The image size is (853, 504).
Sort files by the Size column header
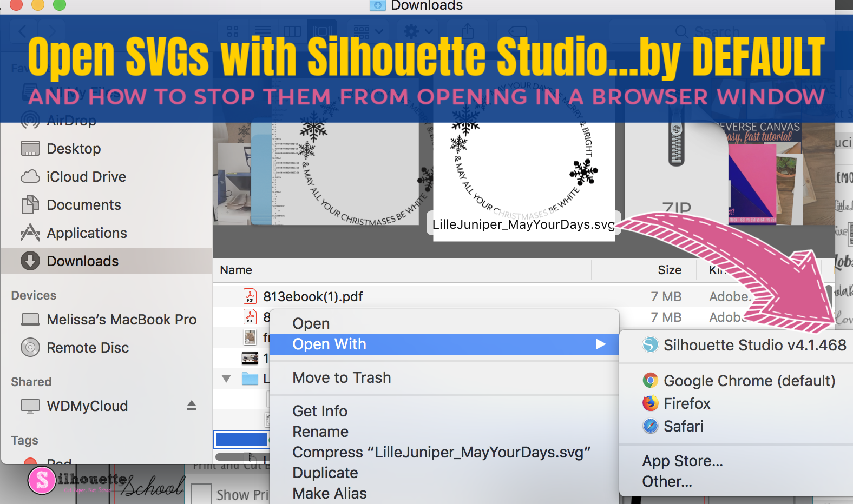pos(670,270)
